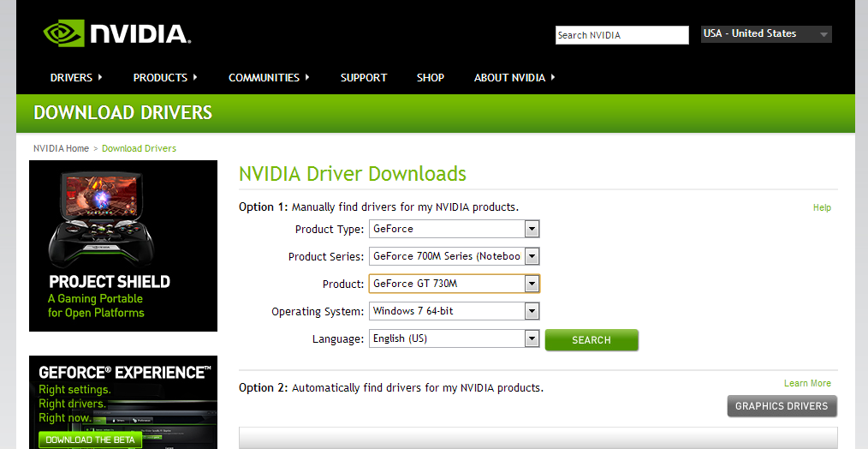Click the Help link
868x449 pixels.
pos(822,207)
